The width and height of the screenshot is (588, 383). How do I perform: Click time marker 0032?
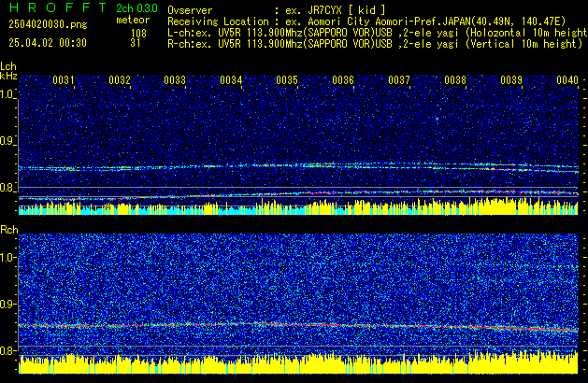pyautogui.click(x=120, y=80)
